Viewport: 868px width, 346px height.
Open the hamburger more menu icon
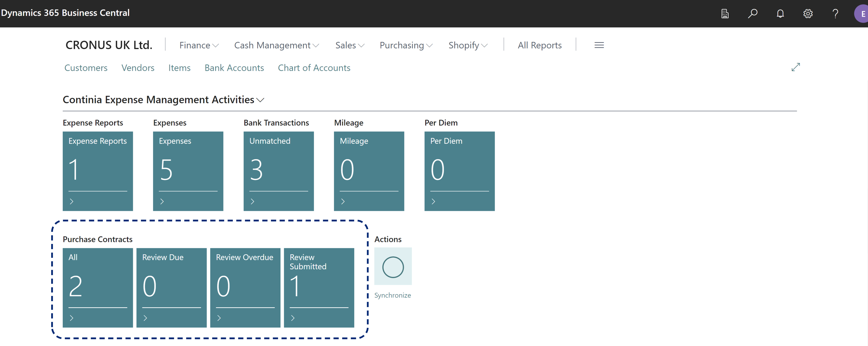point(599,45)
